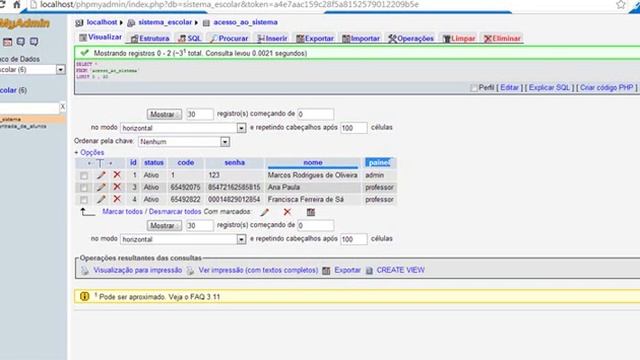Click the warning icon in yellow notice
Image resolution: width=640 pixels, height=360 pixels.
(x=84, y=296)
